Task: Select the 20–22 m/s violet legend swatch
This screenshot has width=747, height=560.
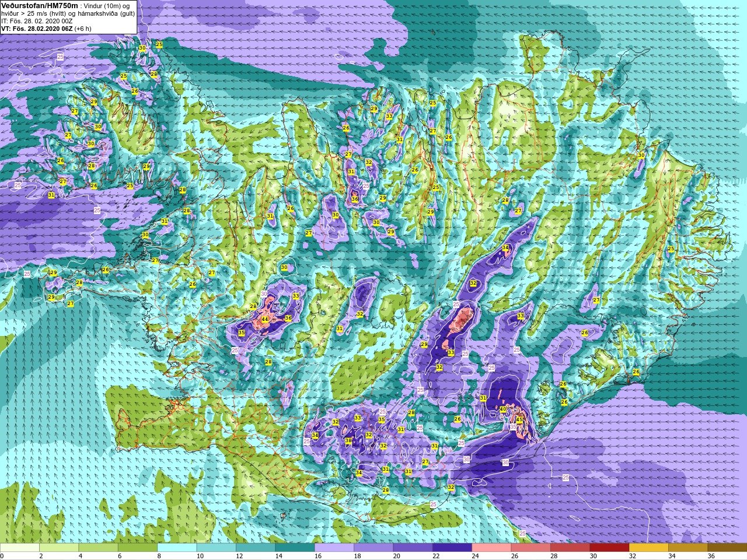Action: click(413, 548)
